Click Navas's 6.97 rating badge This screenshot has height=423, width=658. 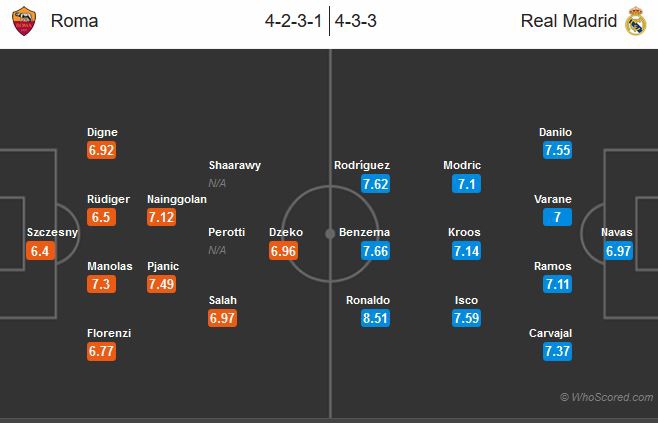[x=619, y=251]
